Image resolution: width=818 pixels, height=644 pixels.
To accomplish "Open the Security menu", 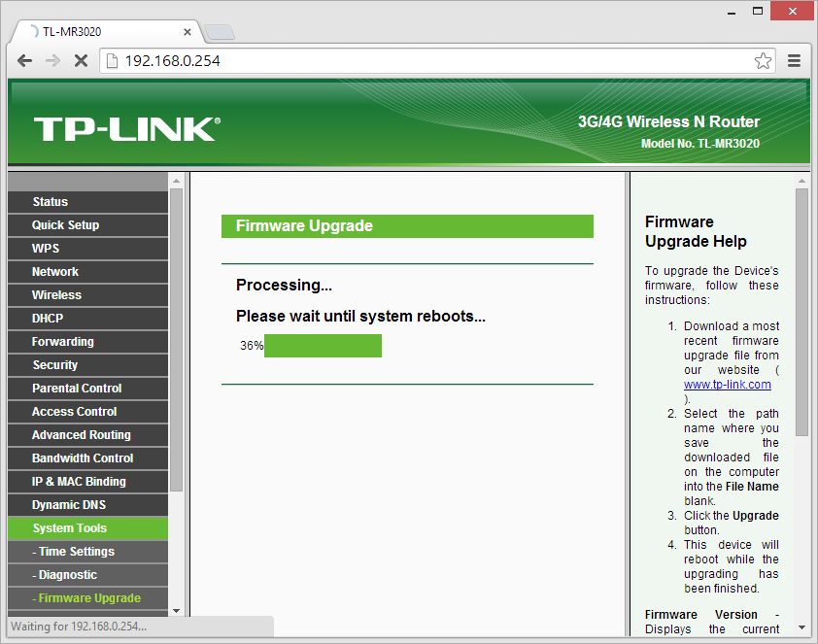I will pos(87,365).
